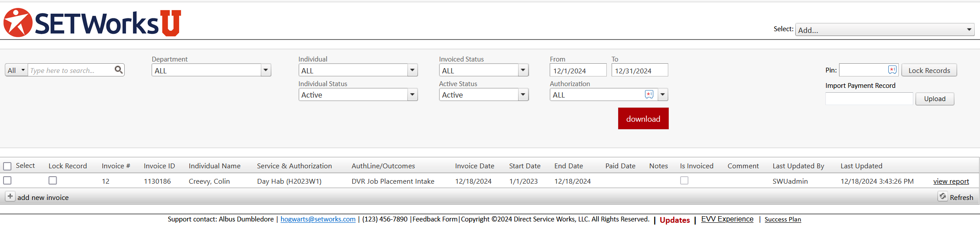Open the view report link
Image resolution: width=980 pixels, height=243 pixels.
click(x=951, y=181)
